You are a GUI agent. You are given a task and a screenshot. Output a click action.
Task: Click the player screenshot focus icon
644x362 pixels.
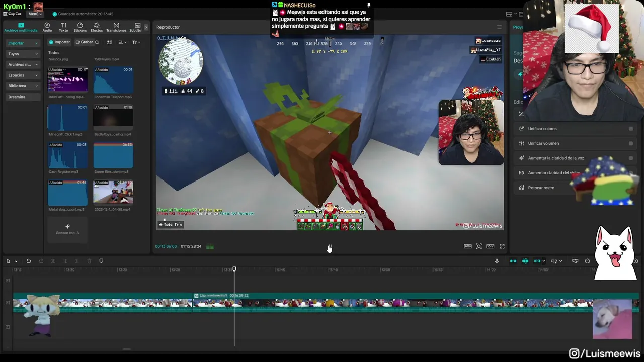[479, 246]
